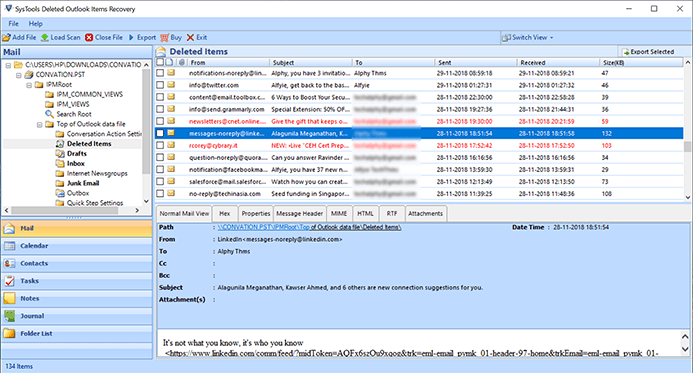Click the Export Selected button

pyautogui.click(x=648, y=52)
